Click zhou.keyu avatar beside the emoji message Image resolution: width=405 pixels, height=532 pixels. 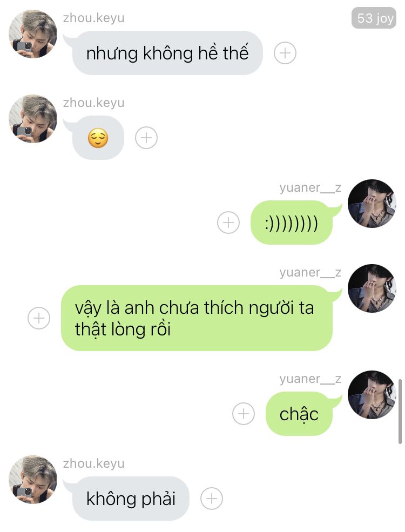click(33, 119)
